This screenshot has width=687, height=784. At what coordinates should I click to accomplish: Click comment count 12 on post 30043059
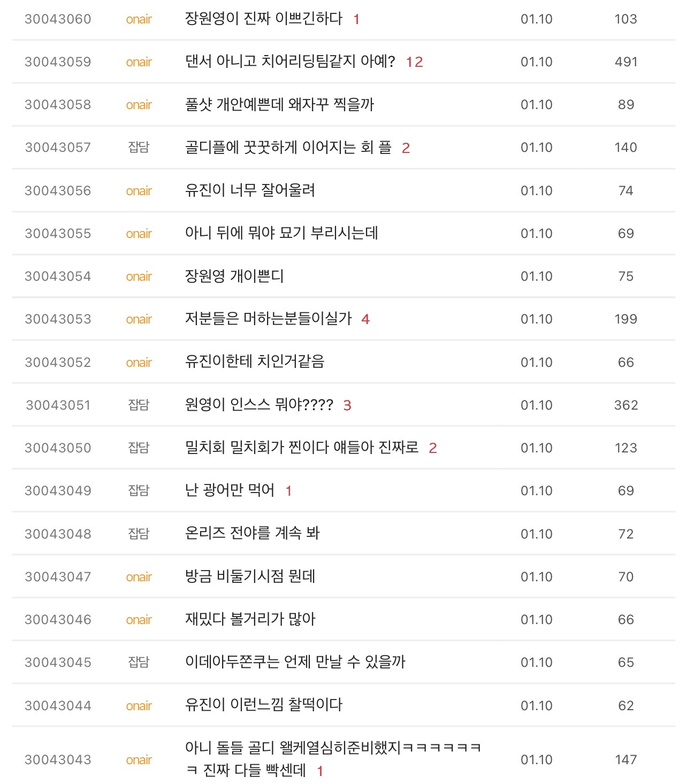click(414, 62)
